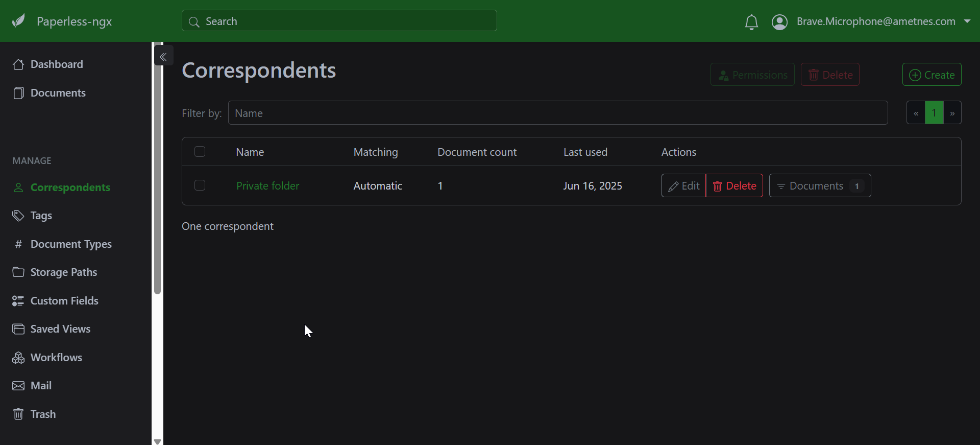This screenshot has width=980, height=445.
Task: Click the Paperless-ngx leaf logo
Action: click(19, 21)
